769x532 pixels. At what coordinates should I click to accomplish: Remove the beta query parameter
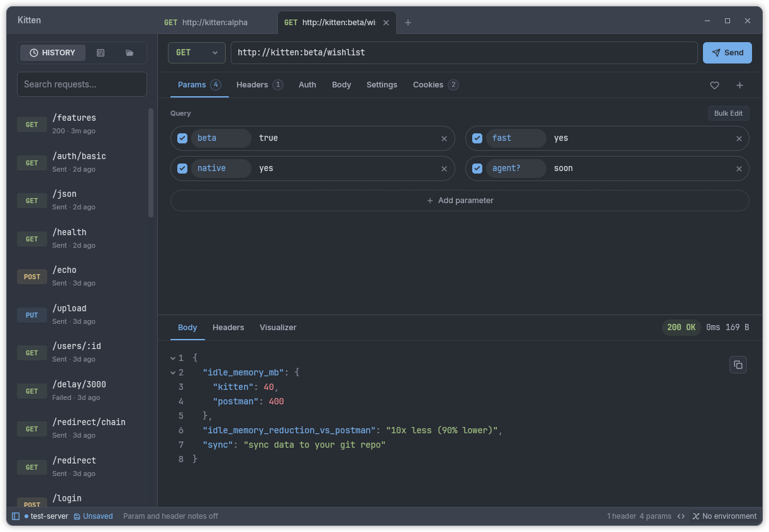point(444,138)
